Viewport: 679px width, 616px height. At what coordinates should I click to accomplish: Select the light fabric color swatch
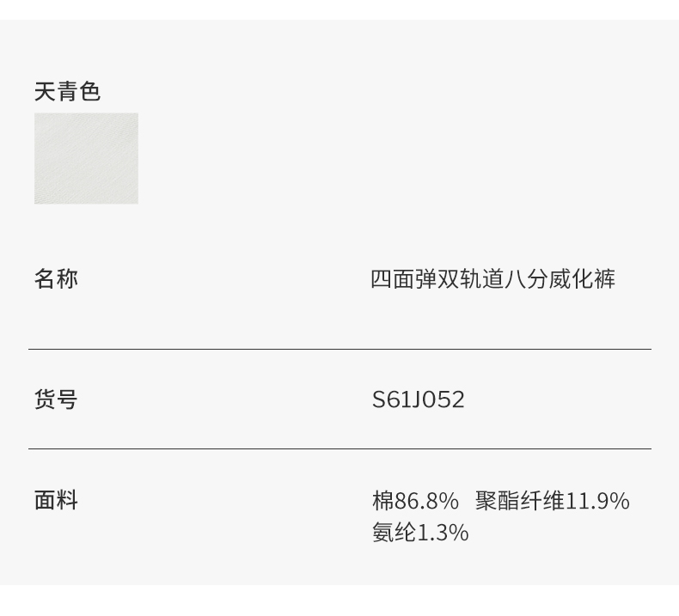click(86, 158)
